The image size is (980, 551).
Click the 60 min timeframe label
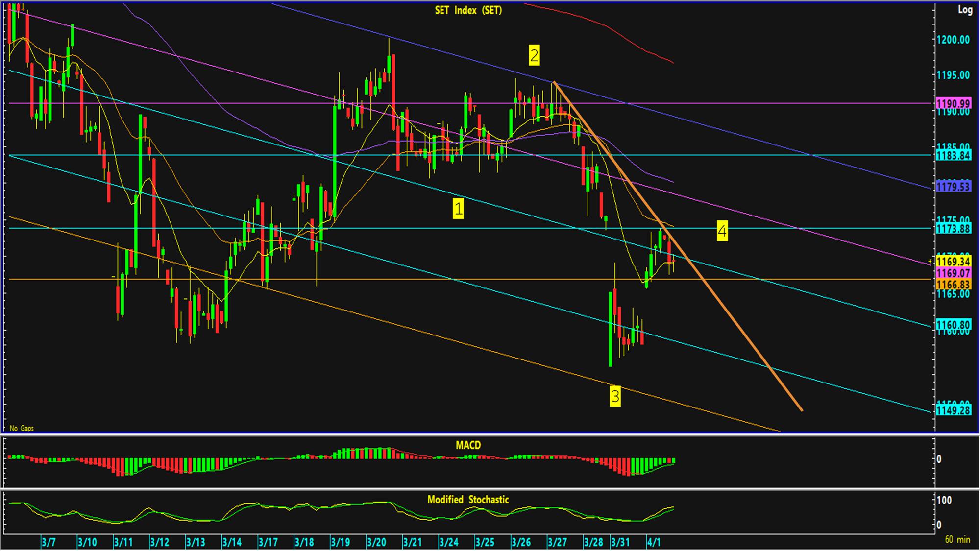(957, 539)
